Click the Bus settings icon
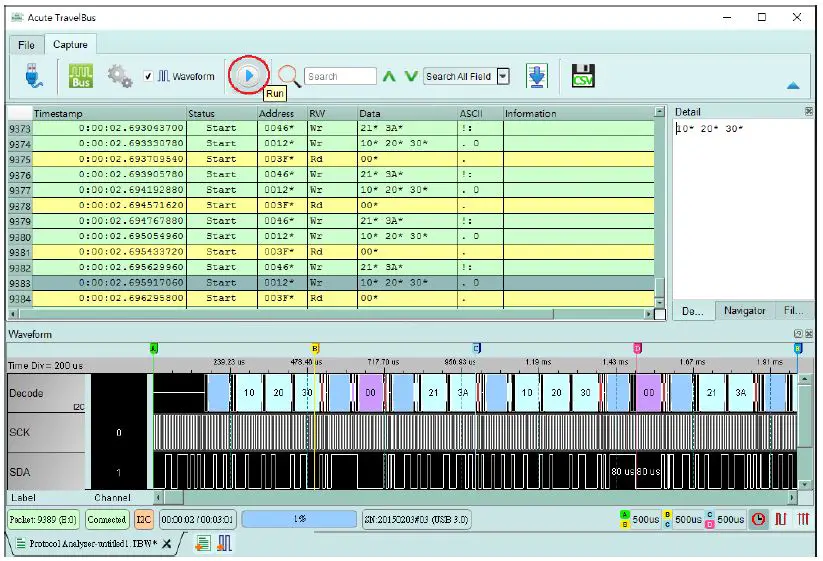Screen dimensions: 823x561 81,76
